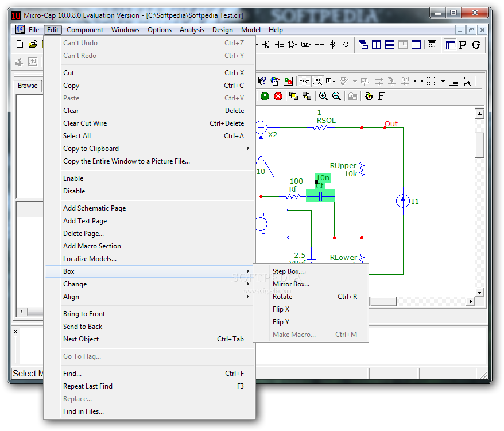Click Find in Files... entry
Image resolution: width=504 pixels, height=431 pixels.
pyautogui.click(x=149, y=411)
